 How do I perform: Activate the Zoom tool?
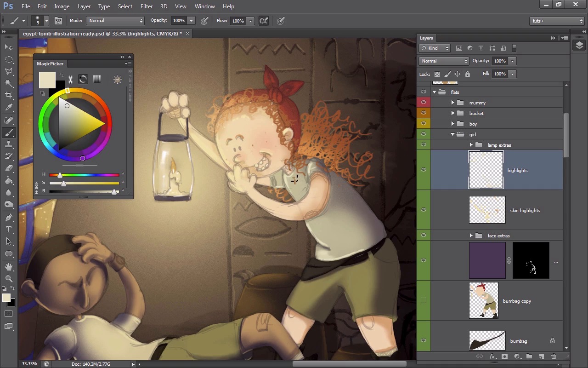click(x=9, y=278)
